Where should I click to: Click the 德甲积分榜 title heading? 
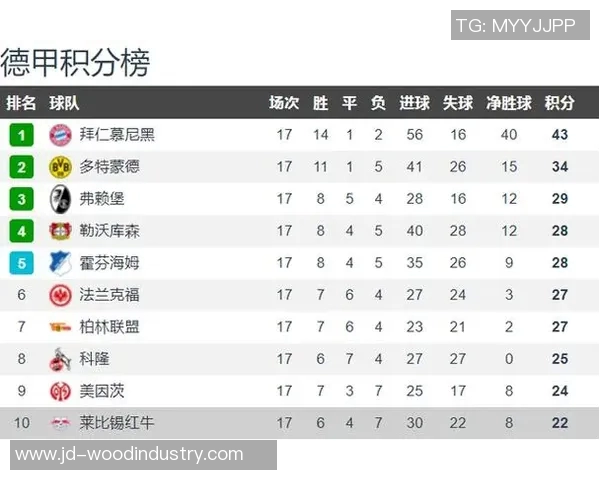[x=76, y=62]
